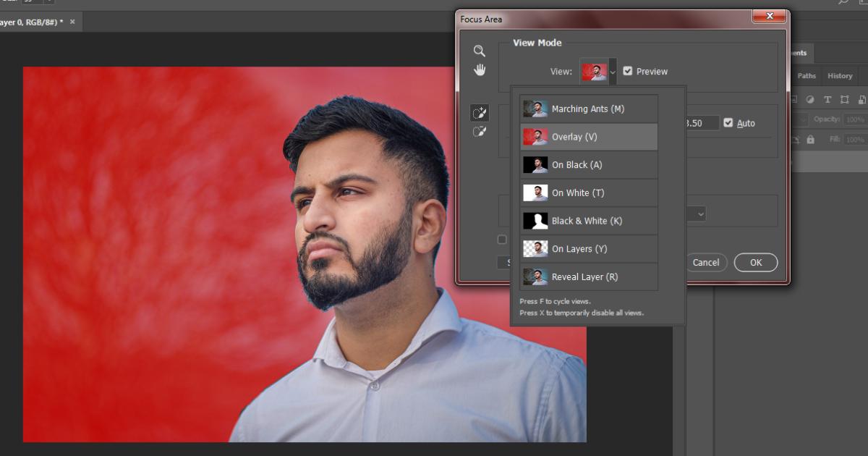
Task: Select the Zoom tool in Focus Area dialog
Action: [x=479, y=51]
